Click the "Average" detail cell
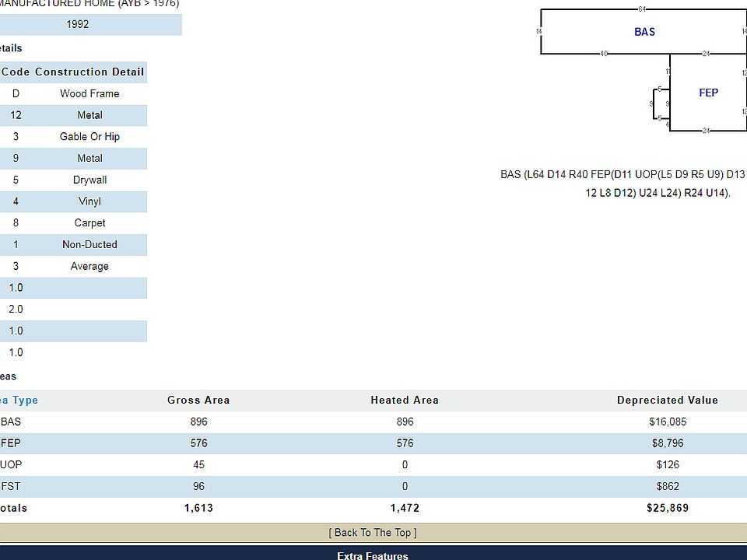 (89, 266)
